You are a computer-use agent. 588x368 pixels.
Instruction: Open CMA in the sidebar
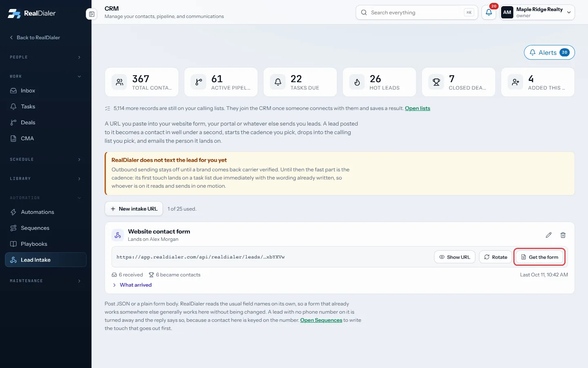pos(46,139)
